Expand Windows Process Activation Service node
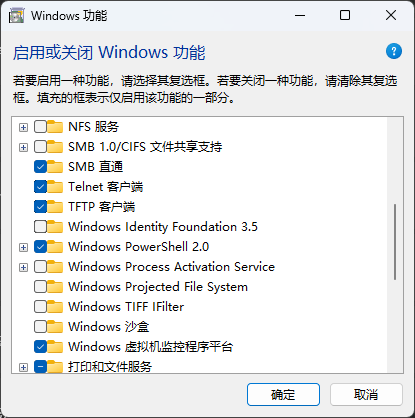Image resolution: width=415 pixels, height=418 pixels. (23, 267)
